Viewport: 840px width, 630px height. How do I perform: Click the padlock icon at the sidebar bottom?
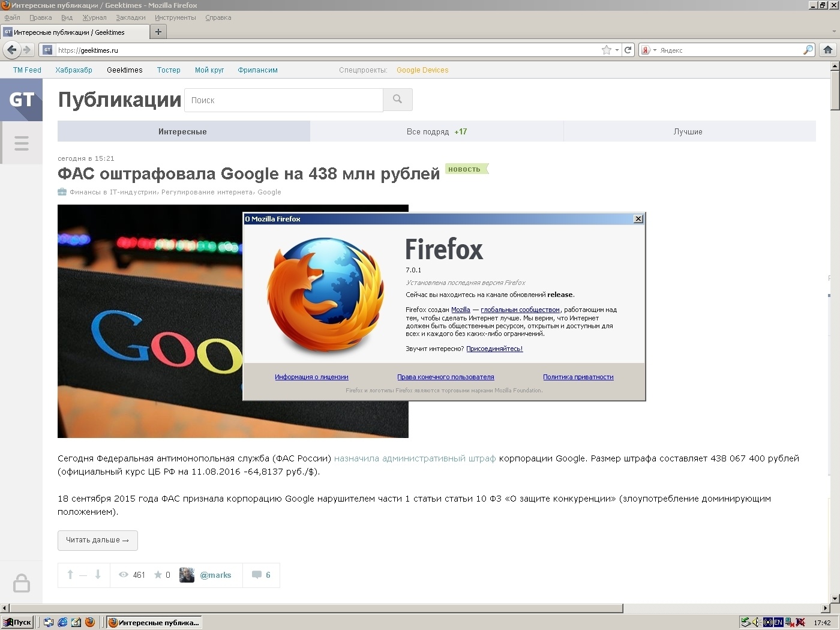pyautogui.click(x=22, y=582)
